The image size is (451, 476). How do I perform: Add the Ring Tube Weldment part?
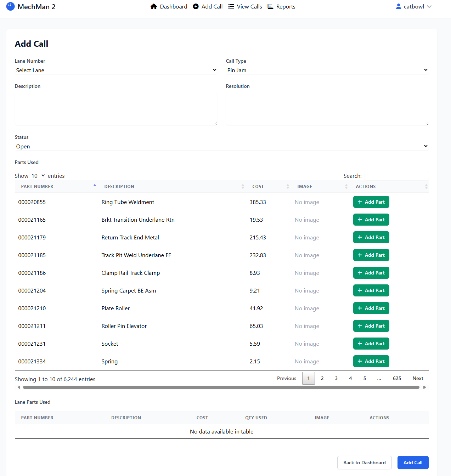pyautogui.click(x=371, y=202)
